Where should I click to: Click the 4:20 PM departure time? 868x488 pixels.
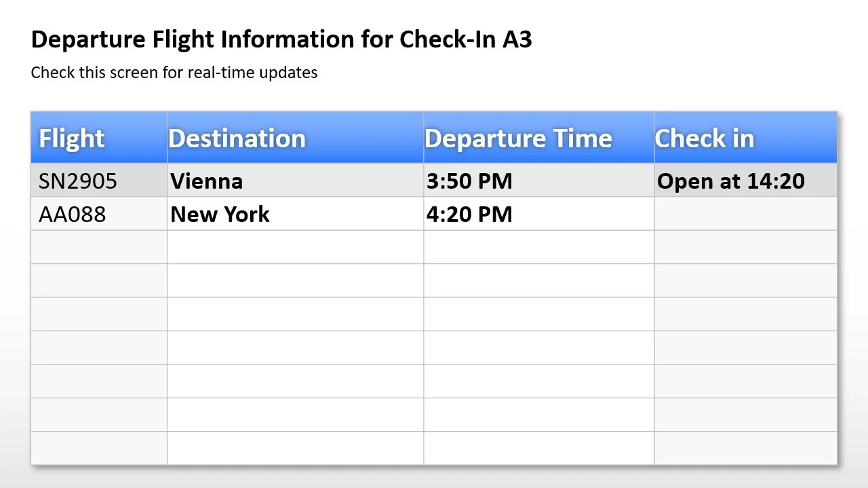(469, 214)
